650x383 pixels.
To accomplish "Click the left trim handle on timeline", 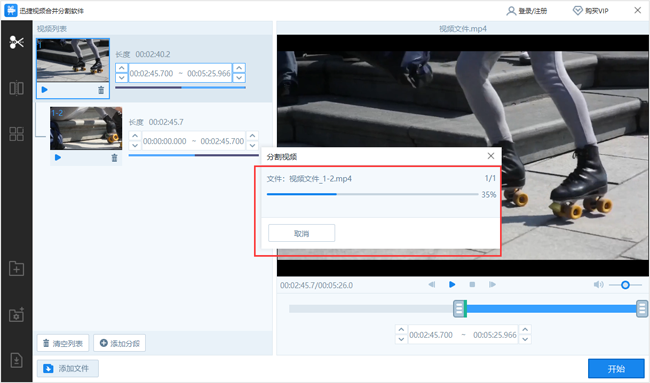I will (x=459, y=309).
